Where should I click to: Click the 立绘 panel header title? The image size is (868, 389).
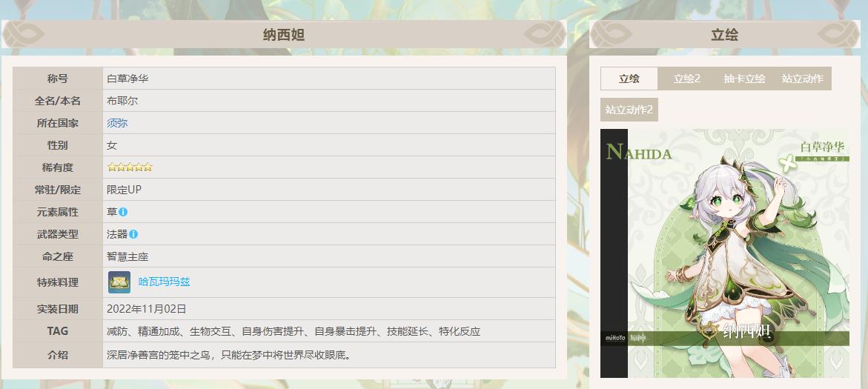(x=725, y=36)
